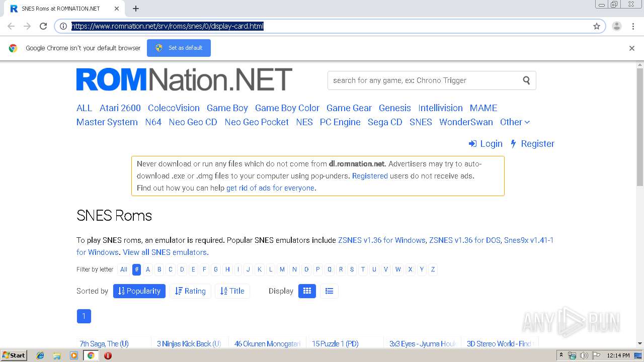Filter roms by letter A
This screenshot has height=362, width=644.
(x=148, y=269)
